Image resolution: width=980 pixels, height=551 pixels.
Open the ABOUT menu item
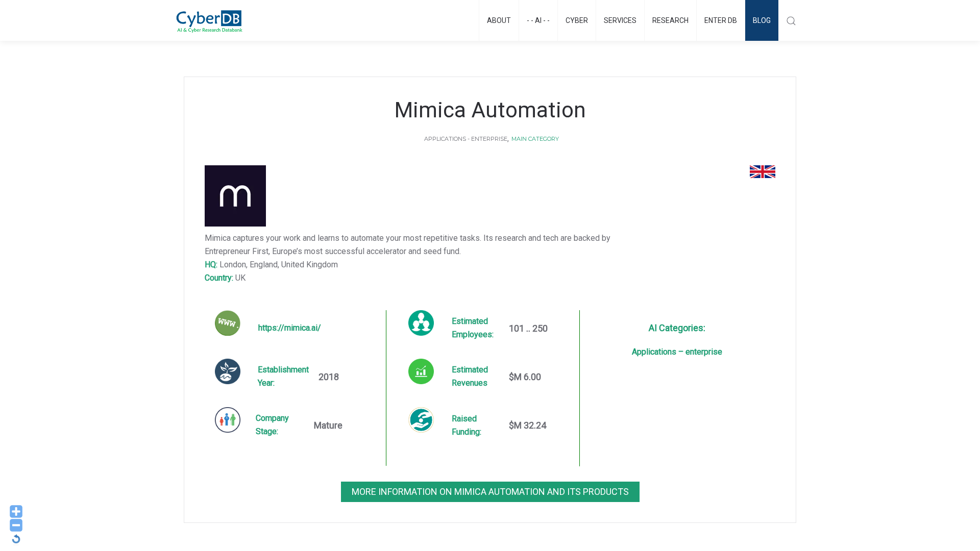499,20
